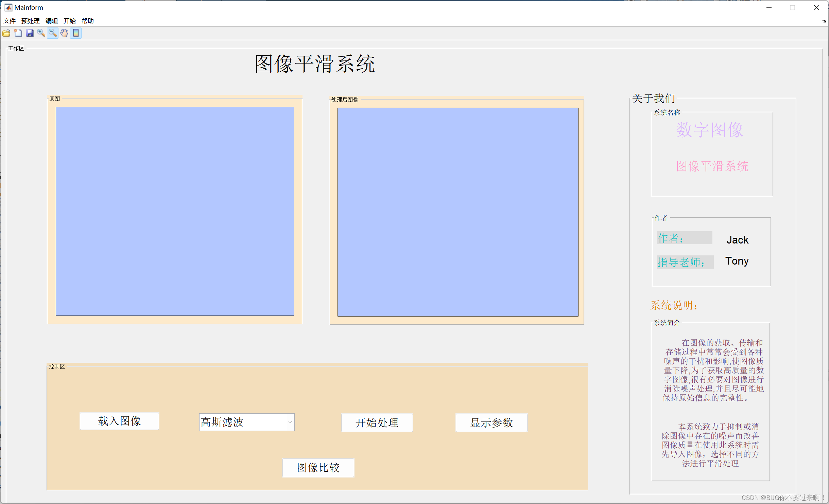This screenshot has height=504, width=829.
Task: Minimize the Mainform window
Action: point(769,7)
